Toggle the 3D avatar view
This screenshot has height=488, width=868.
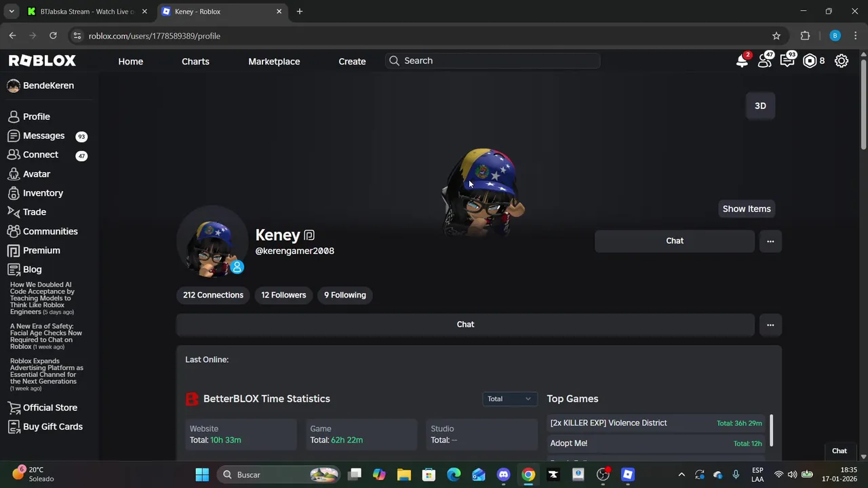click(x=760, y=106)
